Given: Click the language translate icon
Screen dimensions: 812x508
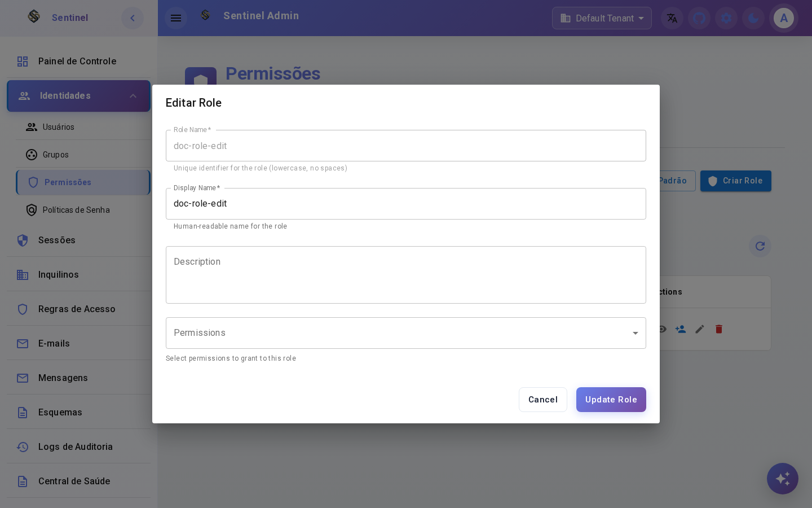Looking at the screenshot, I should tap(672, 18).
